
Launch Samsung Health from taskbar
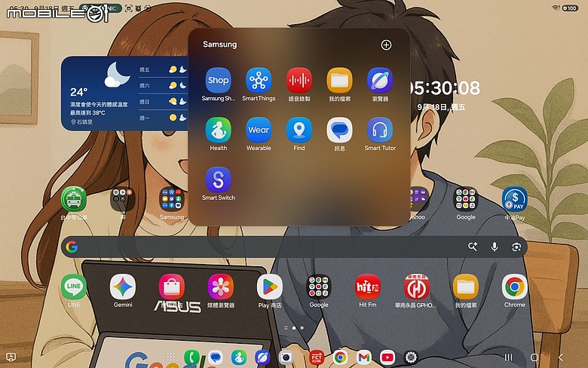[x=239, y=357]
